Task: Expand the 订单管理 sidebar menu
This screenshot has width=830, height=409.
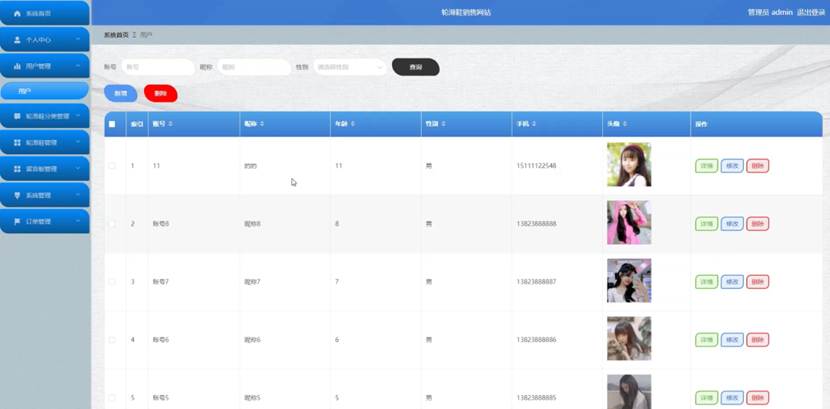Action: pos(44,221)
